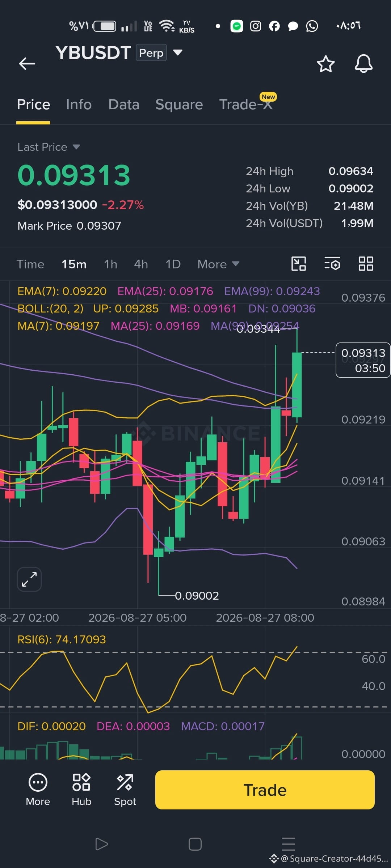Tap the EMA(7) indicator label
Image resolution: width=391 pixels, height=868 pixels.
click(62, 292)
